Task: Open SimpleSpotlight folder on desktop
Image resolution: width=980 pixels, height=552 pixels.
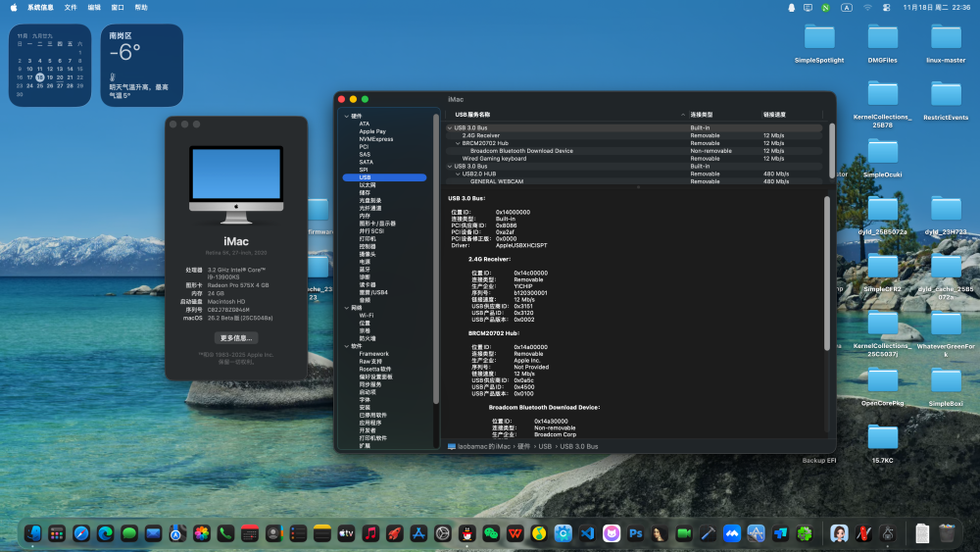Action: (x=819, y=44)
